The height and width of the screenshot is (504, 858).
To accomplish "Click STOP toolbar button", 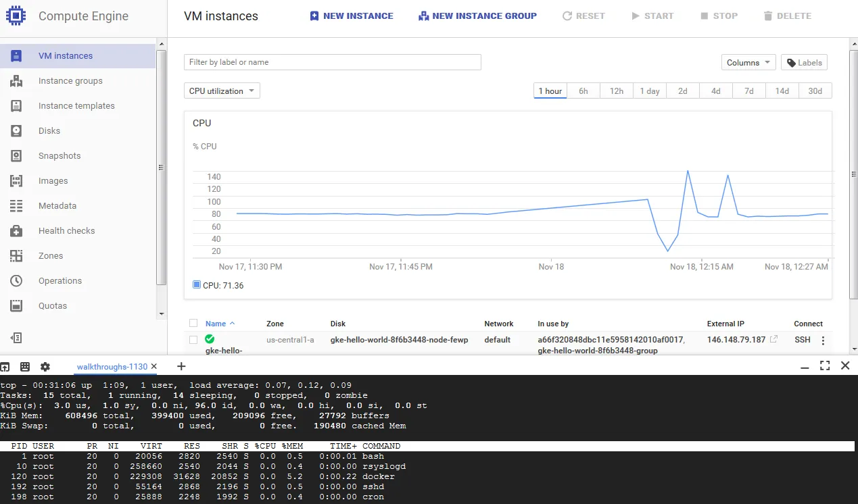I will (x=719, y=16).
